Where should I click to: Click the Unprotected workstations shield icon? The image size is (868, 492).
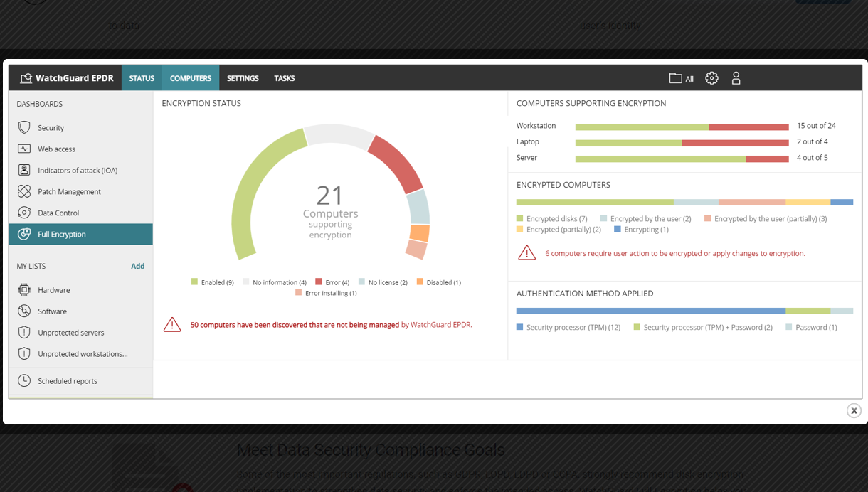tap(24, 353)
